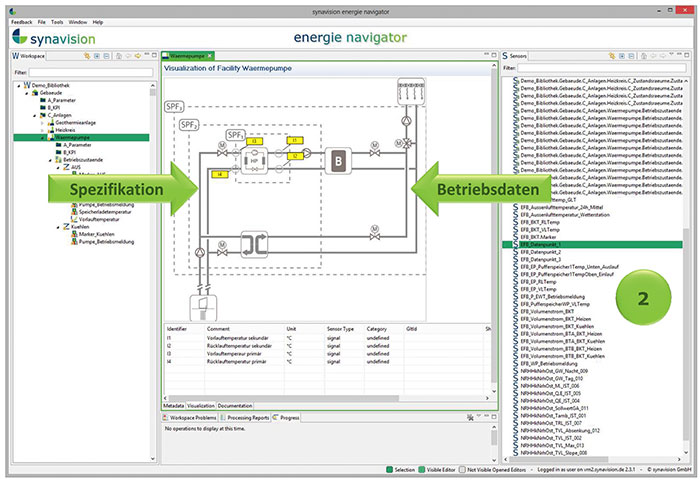The width and height of the screenshot is (700, 480).
Task: Click the Sensor Type column header
Action: (x=340, y=329)
